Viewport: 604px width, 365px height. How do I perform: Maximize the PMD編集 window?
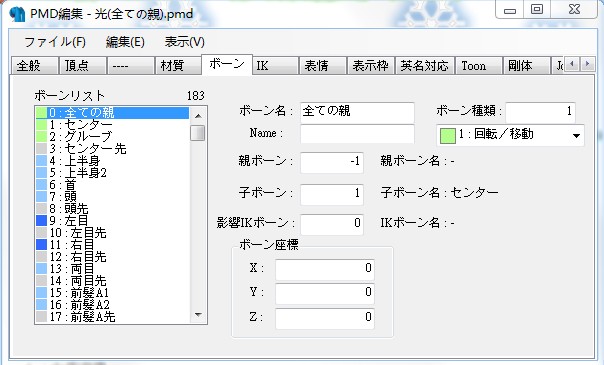tap(537, 10)
